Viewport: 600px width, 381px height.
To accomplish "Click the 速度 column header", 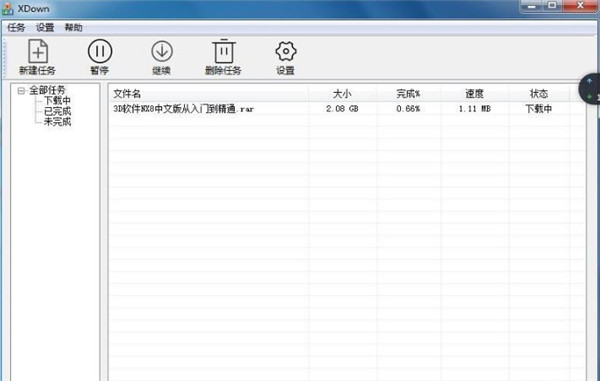I will tap(474, 94).
